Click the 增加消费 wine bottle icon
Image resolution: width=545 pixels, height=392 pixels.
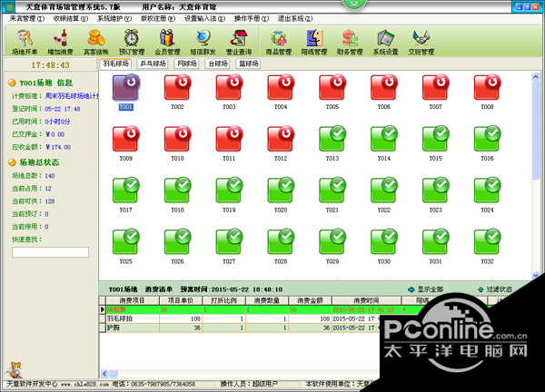point(61,42)
